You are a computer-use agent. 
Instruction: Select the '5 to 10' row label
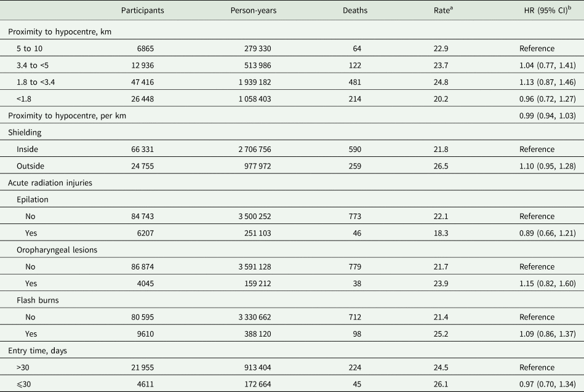[31, 49]
